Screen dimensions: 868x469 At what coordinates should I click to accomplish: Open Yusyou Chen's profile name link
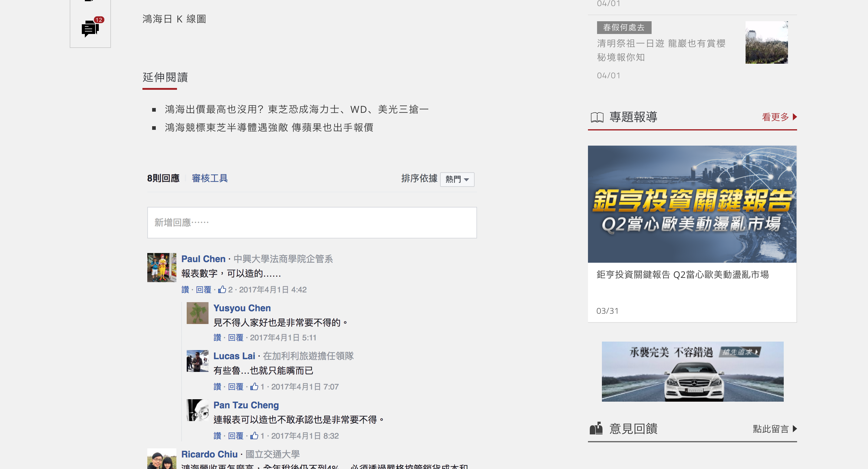[x=242, y=308]
